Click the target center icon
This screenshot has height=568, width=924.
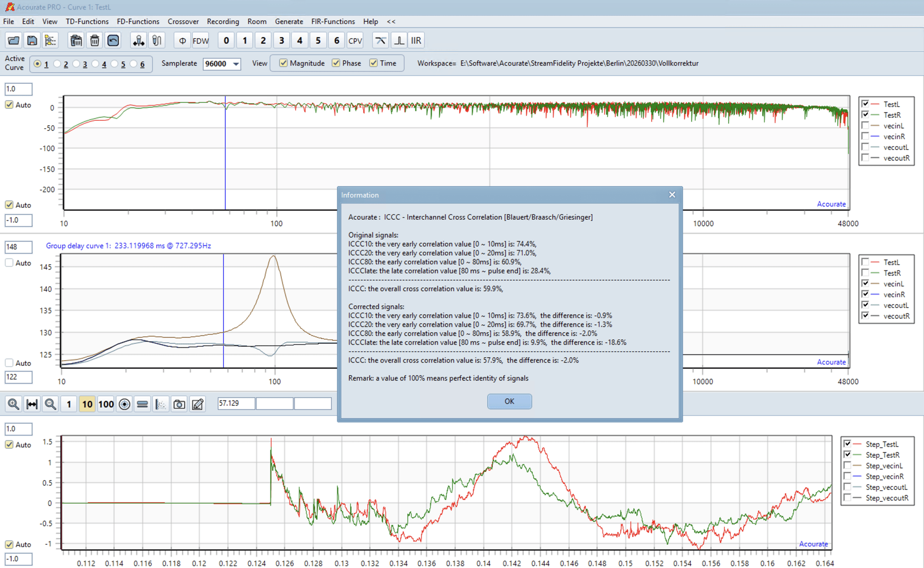pos(124,404)
